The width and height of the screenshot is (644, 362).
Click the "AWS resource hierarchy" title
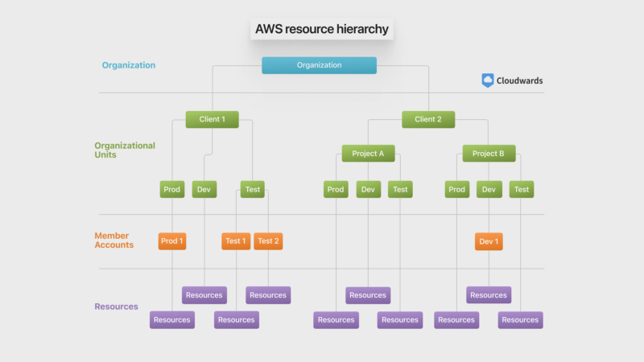point(321,29)
